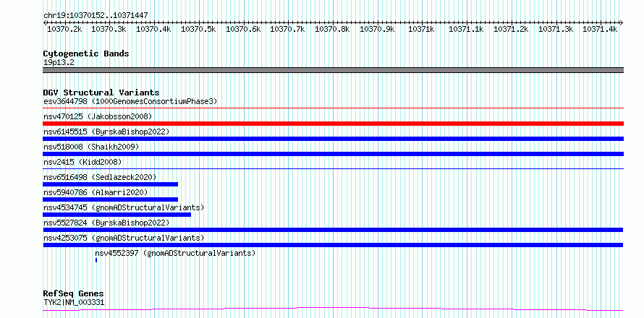Screen dimensions: 644x318
Task: Select the blue nsv4253075 variant bar
Action: [333, 245]
